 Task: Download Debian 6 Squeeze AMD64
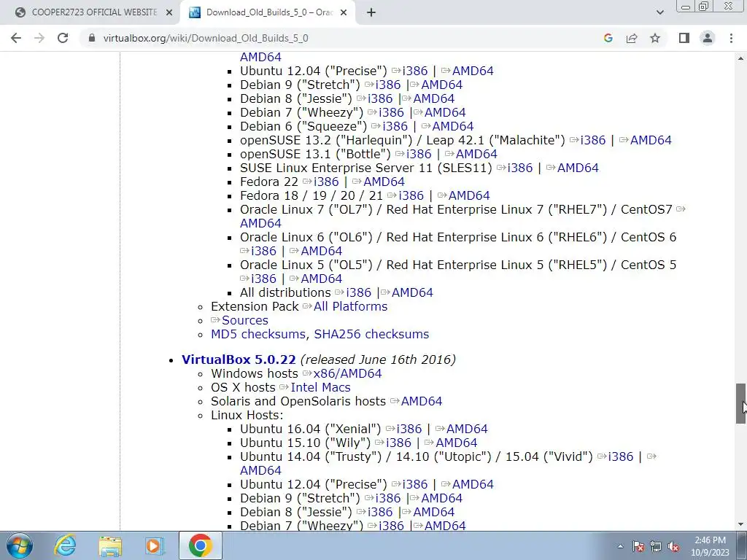452,127
